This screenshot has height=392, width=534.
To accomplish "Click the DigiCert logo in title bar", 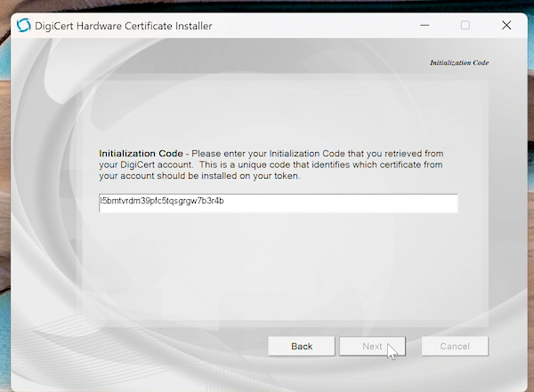I will click(24, 25).
